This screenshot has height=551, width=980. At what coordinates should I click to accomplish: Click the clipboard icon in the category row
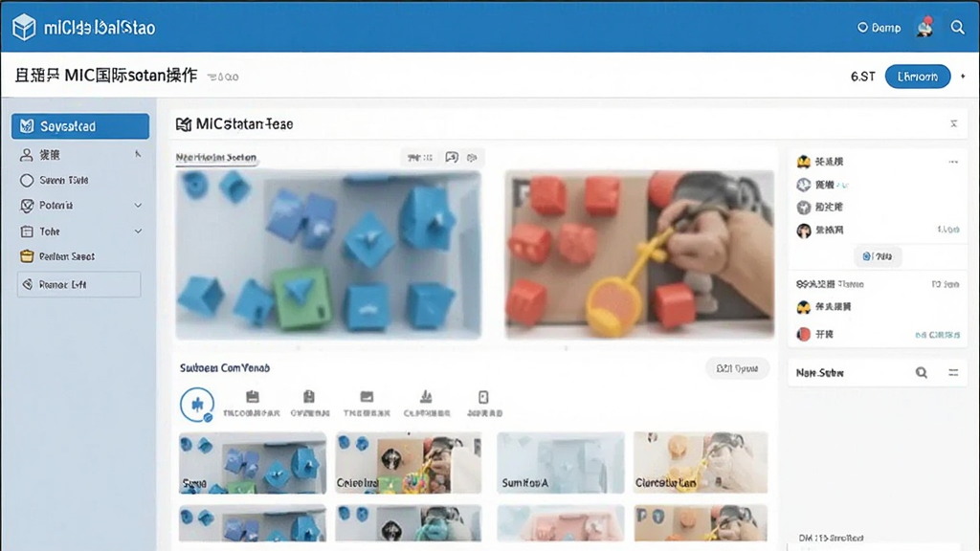coord(309,397)
